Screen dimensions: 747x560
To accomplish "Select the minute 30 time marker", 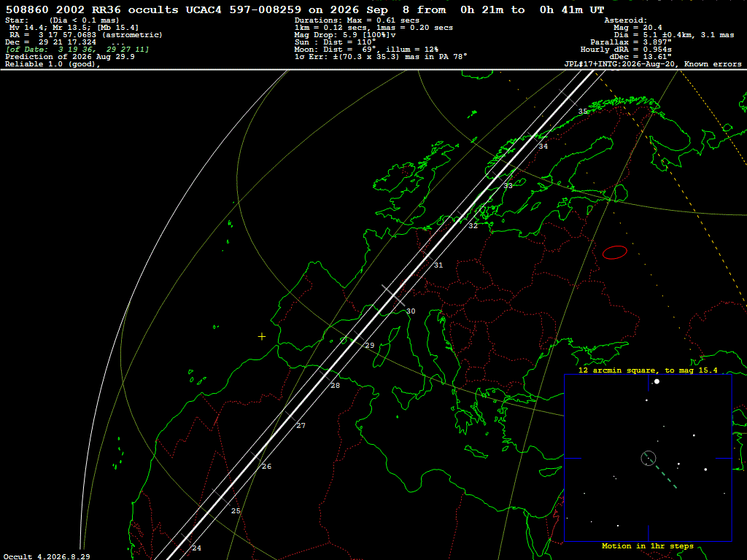I will click(411, 311).
